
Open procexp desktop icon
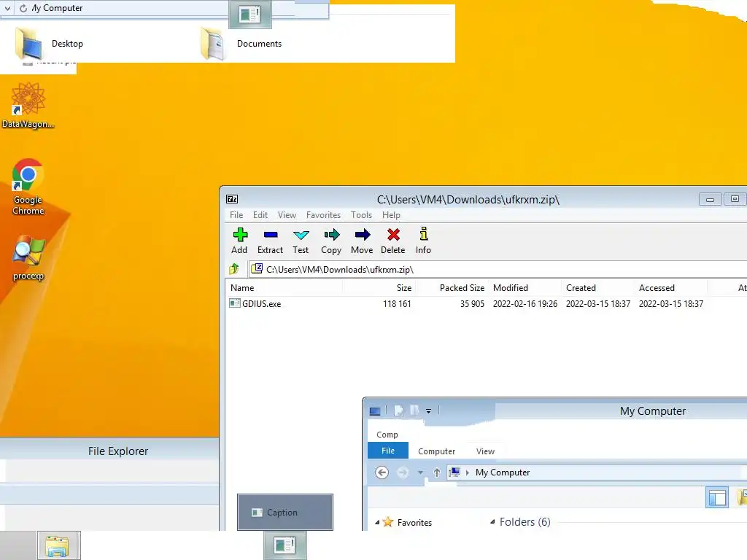point(28,257)
